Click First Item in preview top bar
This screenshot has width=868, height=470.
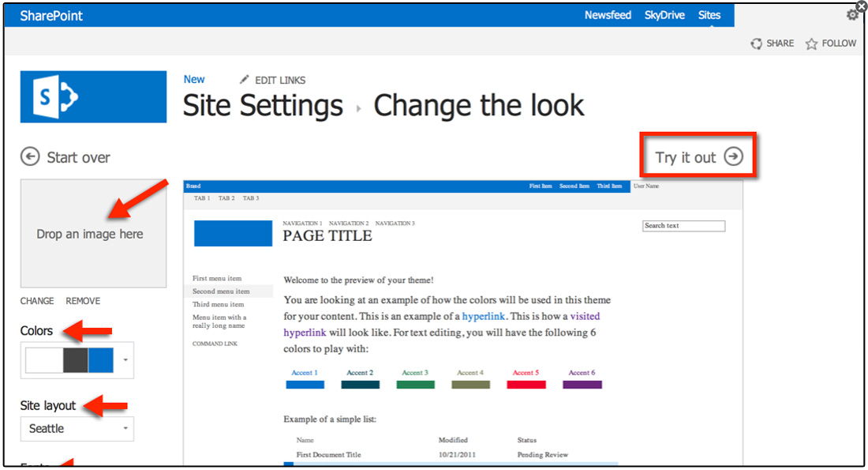541,186
